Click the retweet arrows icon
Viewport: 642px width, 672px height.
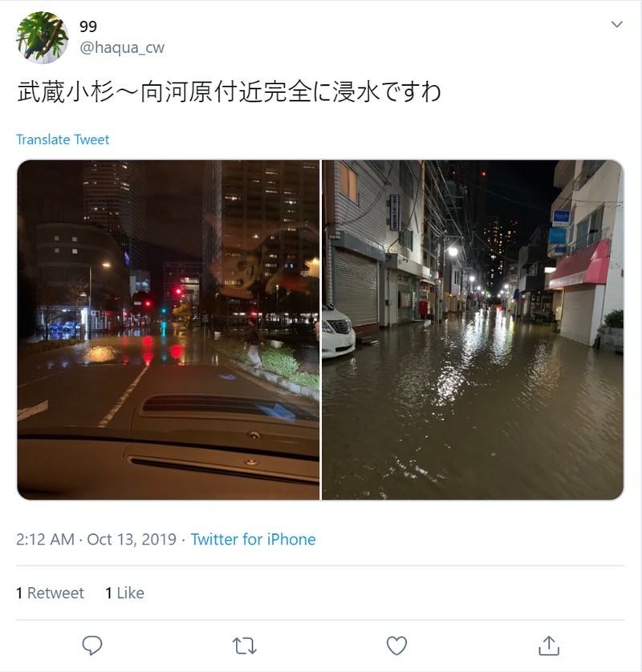coord(245,646)
